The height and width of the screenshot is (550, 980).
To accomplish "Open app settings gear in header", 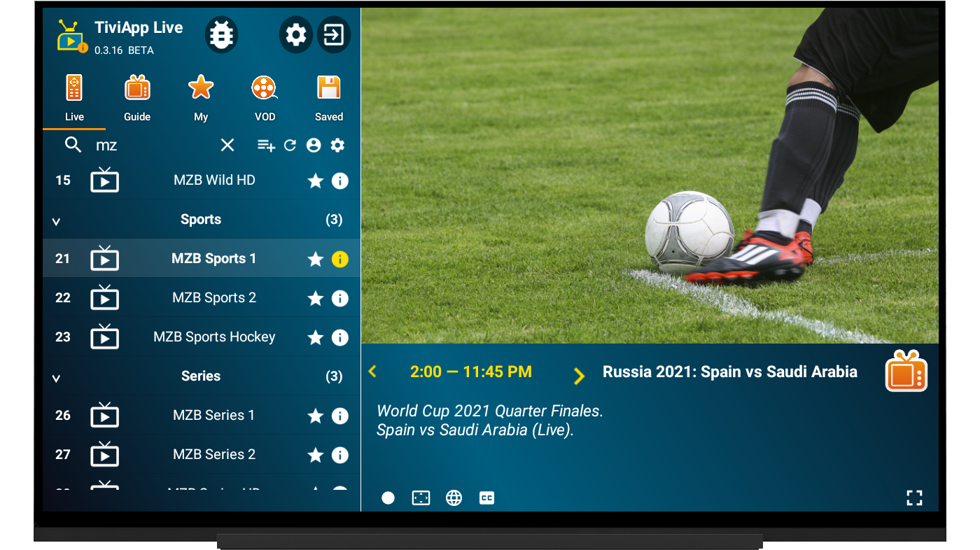I will 296,35.
